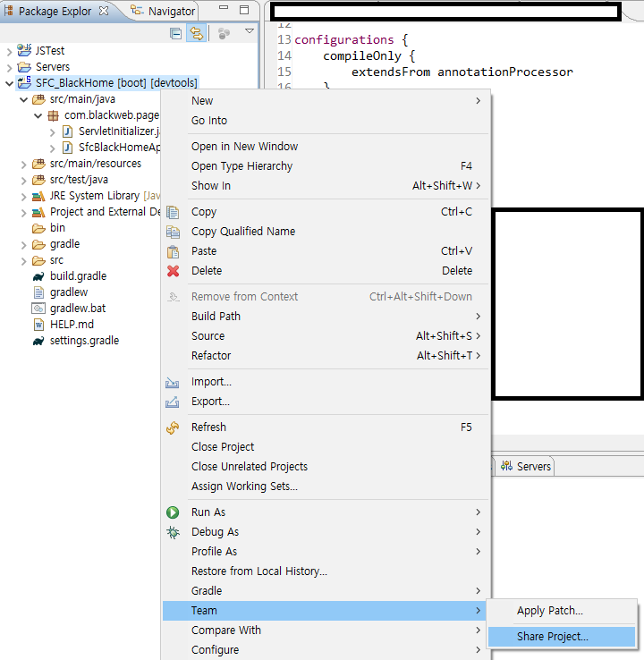The height and width of the screenshot is (660, 644).
Task: Collapse the src/main/java folder
Action: (24, 100)
